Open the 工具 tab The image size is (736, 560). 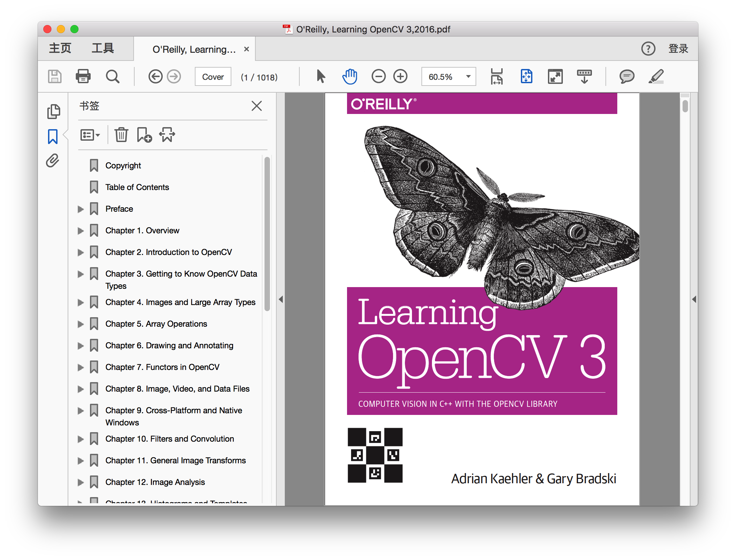(103, 48)
